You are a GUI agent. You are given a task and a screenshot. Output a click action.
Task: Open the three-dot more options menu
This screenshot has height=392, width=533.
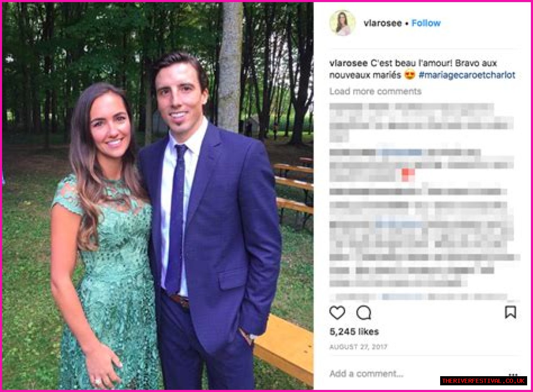point(513,374)
